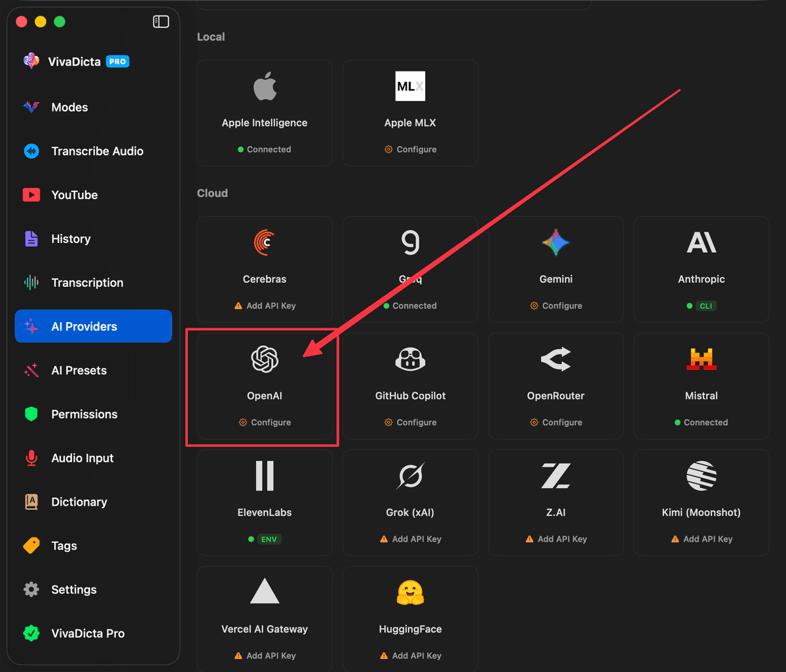Click the Gemini provider icon
The image size is (786, 672).
click(x=555, y=242)
